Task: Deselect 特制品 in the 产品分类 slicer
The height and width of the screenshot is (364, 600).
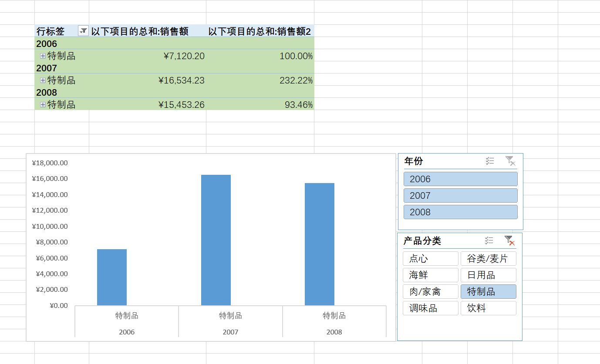Action: click(x=489, y=292)
